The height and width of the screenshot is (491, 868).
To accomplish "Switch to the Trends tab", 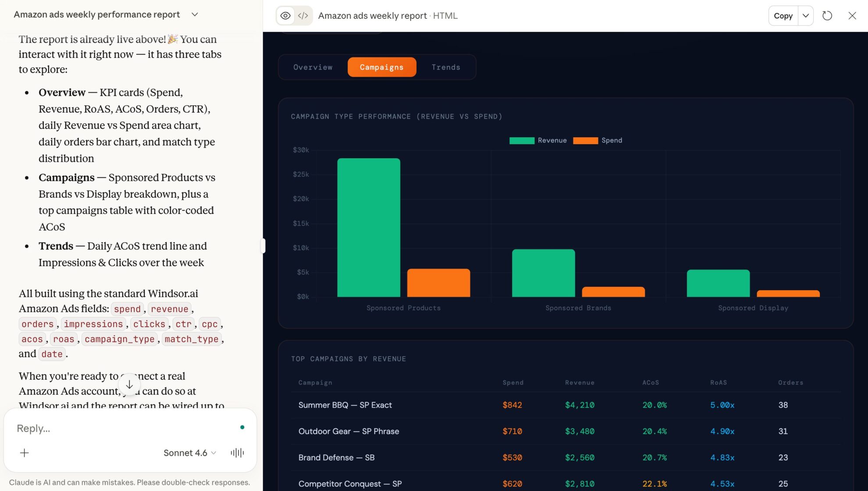I will point(446,67).
